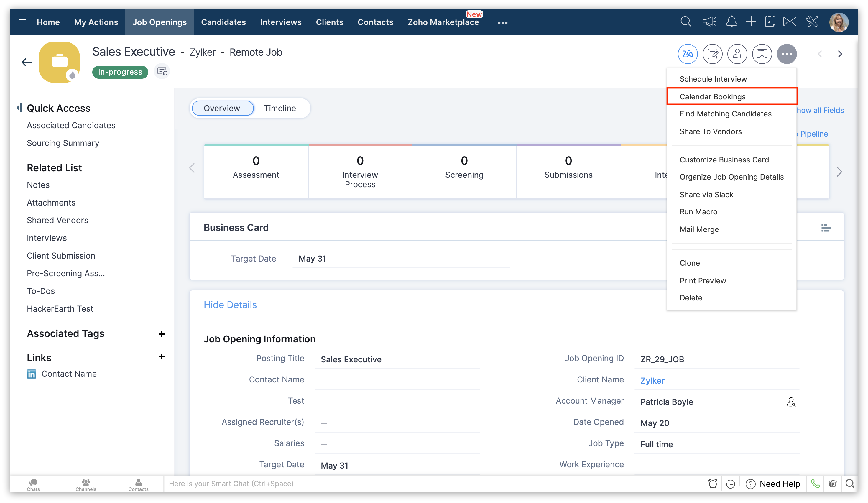Open the Interviews tab
The height and width of the screenshot is (503, 868).
click(x=281, y=22)
